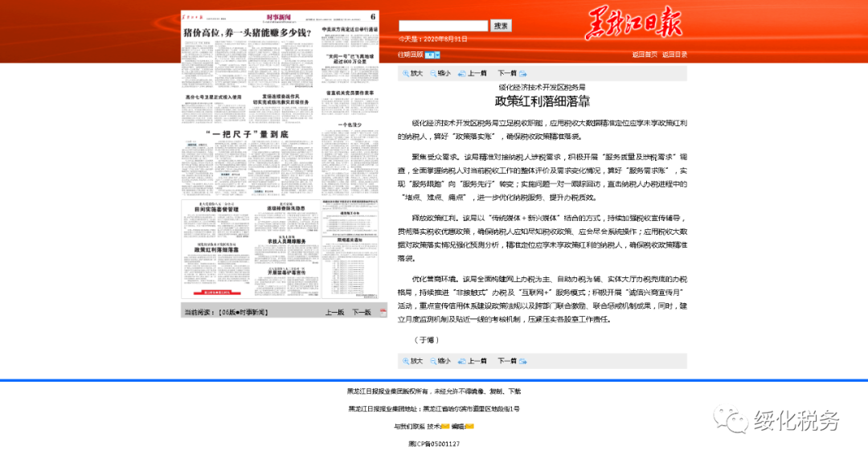Open article 省直机关党员要作表率 on page
The width and height of the screenshot is (868, 459).
point(350,93)
